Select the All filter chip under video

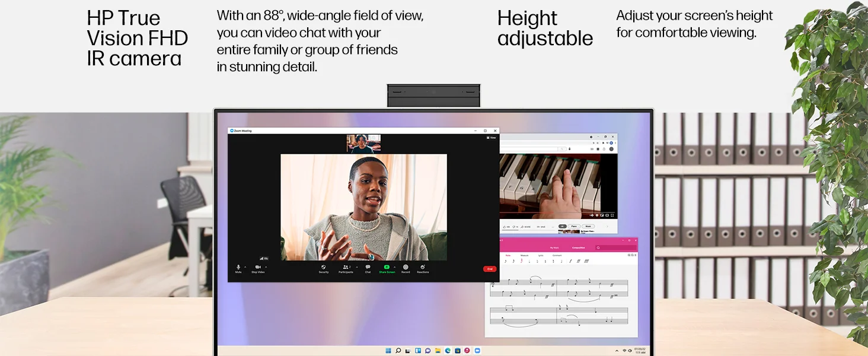coord(563,226)
